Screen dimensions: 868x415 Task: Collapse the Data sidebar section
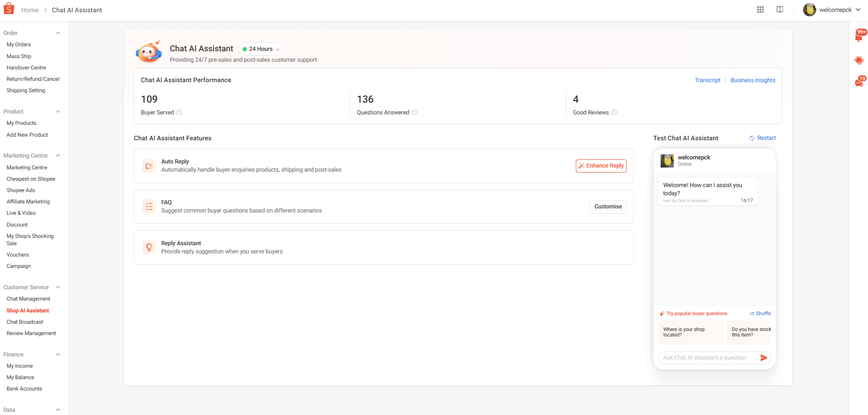click(x=58, y=410)
